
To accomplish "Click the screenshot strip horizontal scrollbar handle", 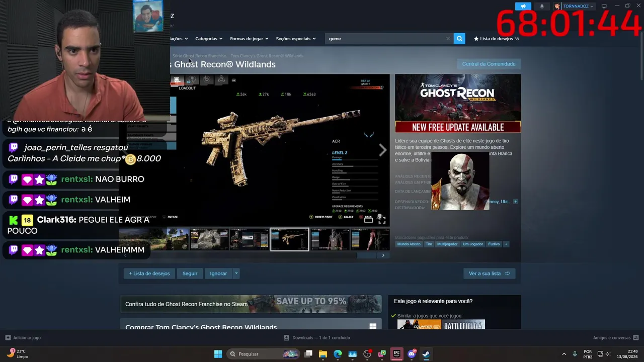I will pyautogui.click(x=366, y=255).
